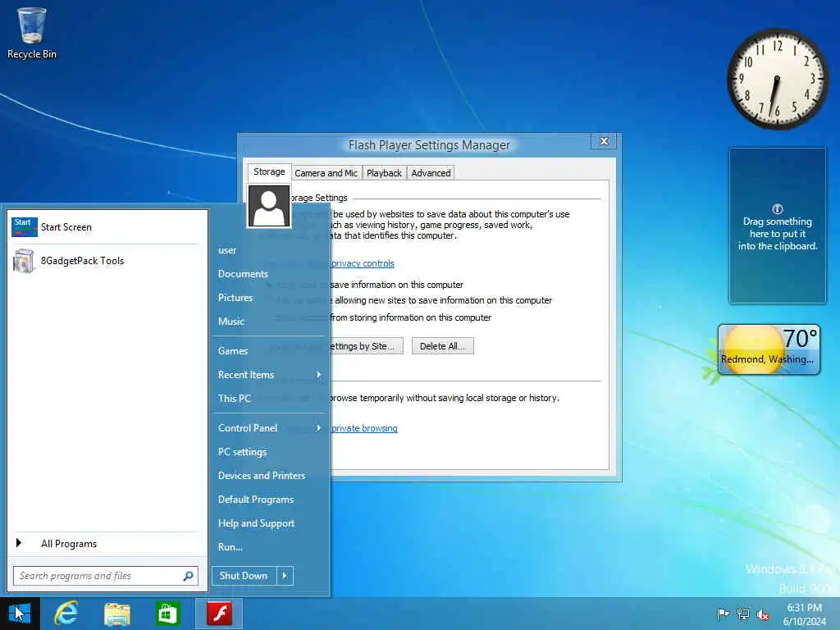Click the taskbar time and date

point(805,614)
